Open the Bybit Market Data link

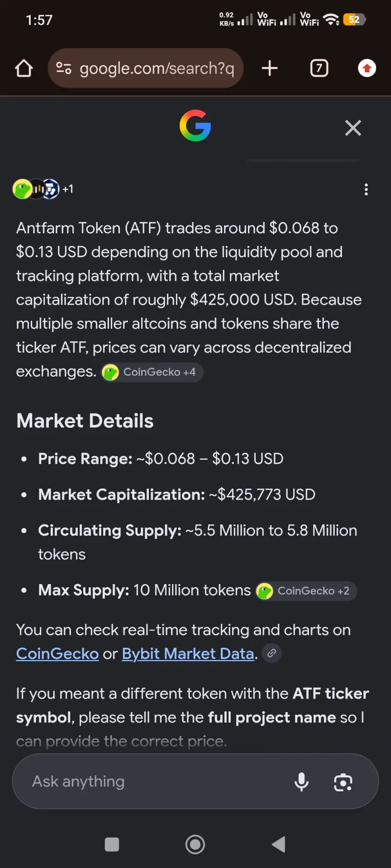click(x=188, y=654)
